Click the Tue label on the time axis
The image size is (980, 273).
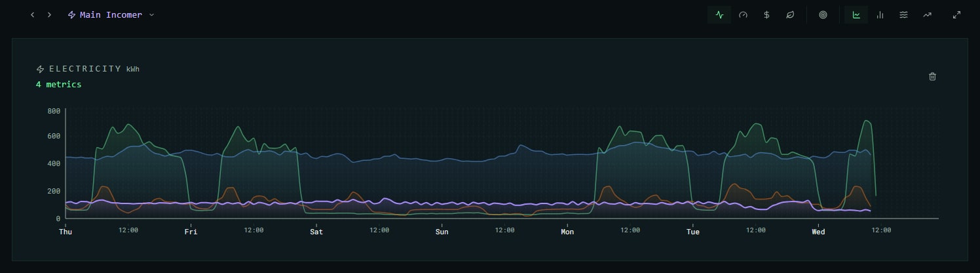693,232
